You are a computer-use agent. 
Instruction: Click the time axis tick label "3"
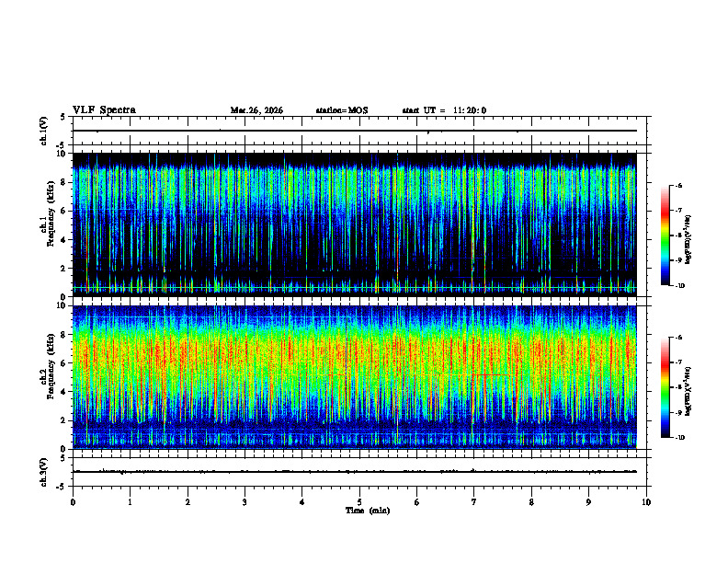point(245,502)
